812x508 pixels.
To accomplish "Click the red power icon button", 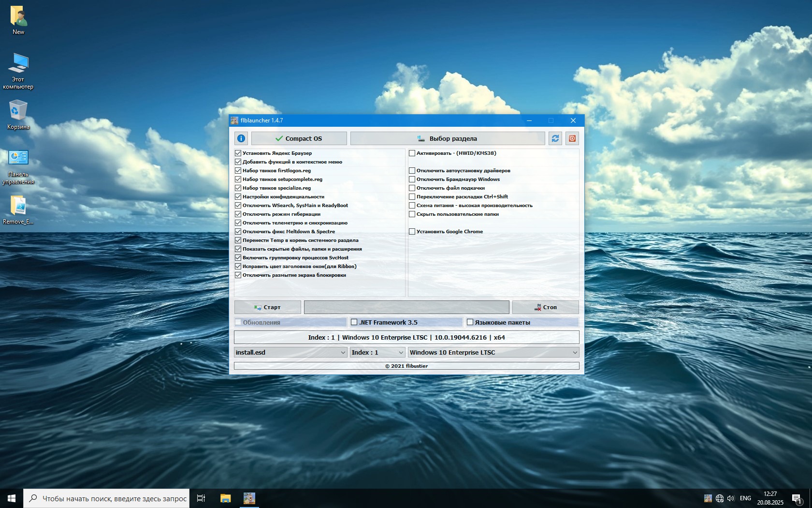I will (x=572, y=138).
